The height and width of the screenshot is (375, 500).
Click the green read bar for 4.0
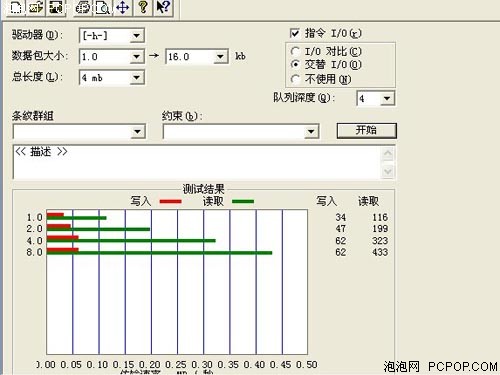[x=131, y=241]
